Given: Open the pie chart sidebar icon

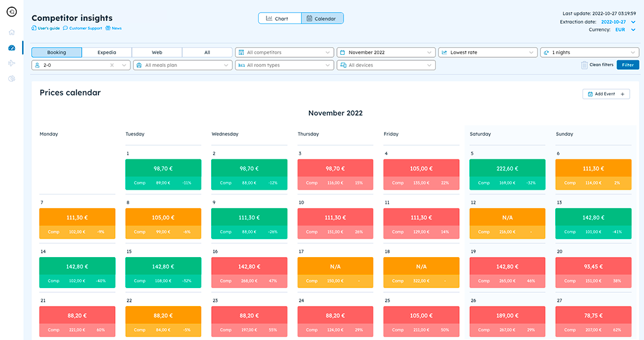Looking at the screenshot, I should (x=11, y=79).
